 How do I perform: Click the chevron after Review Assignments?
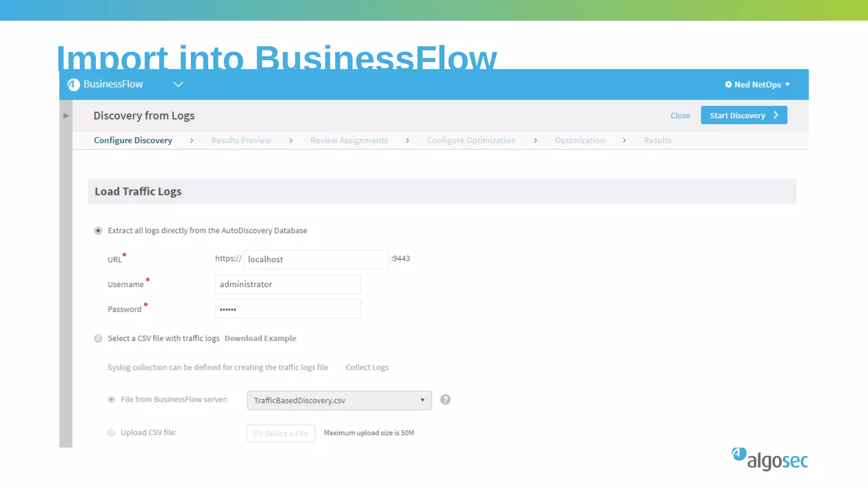(x=407, y=140)
